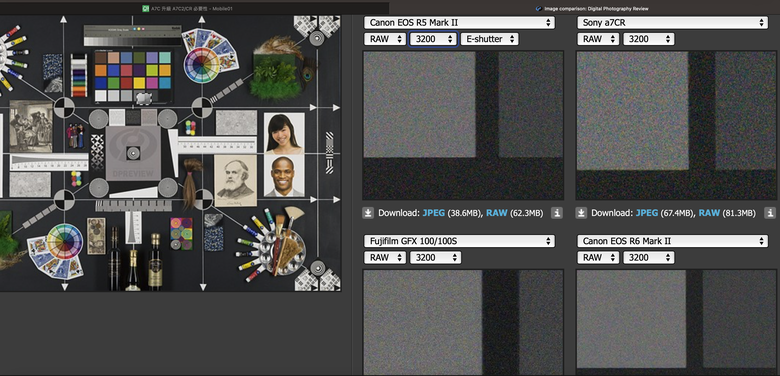Screen dimensions: 780x376
Task: Click the smiling Asian woman portrait in the scene
Action: point(284,133)
